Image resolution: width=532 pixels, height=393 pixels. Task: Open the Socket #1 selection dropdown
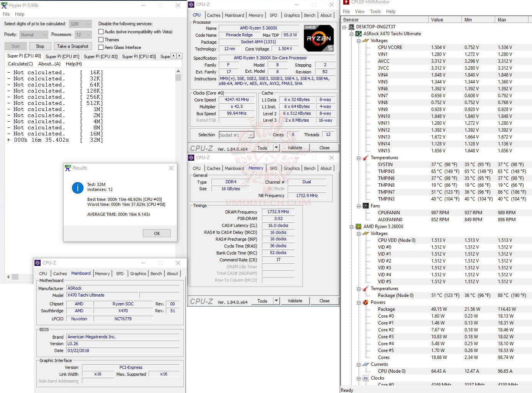pos(236,135)
